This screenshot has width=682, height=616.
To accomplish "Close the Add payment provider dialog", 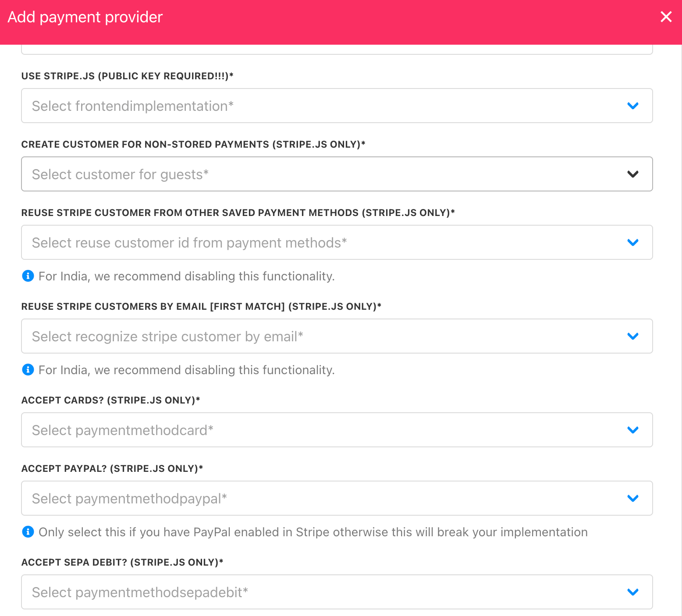I will pyautogui.click(x=666, y=17).
